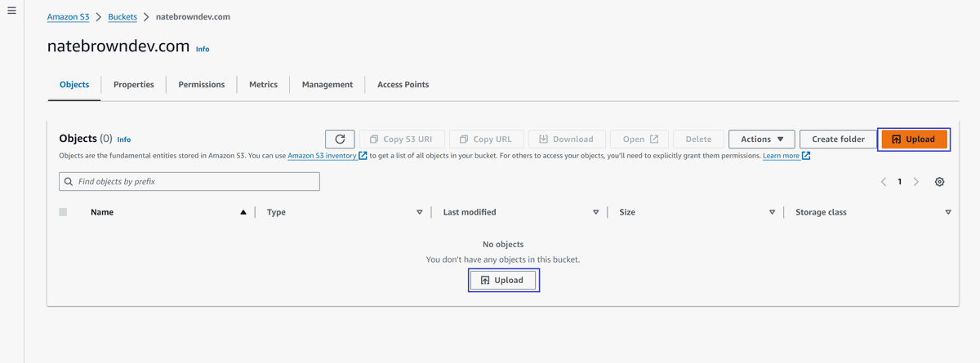
Task: Click external link icon after Amazon S3 inventory
Action: point(363,155)
